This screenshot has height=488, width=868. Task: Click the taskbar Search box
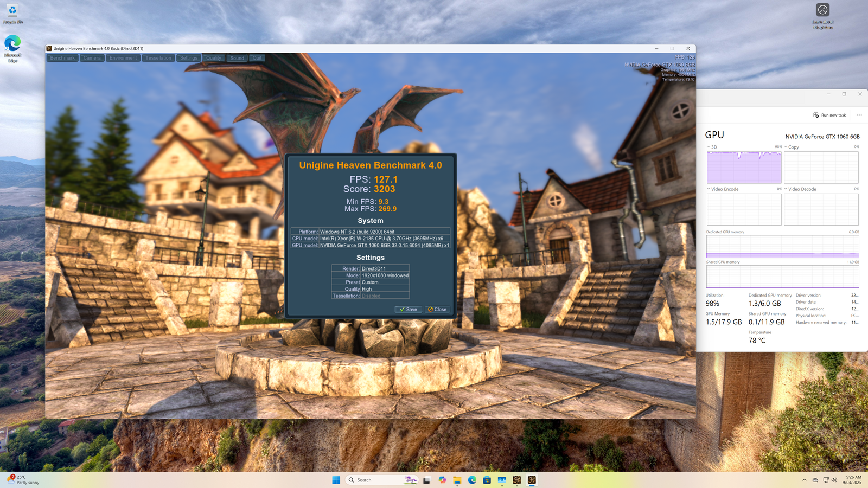382,480
